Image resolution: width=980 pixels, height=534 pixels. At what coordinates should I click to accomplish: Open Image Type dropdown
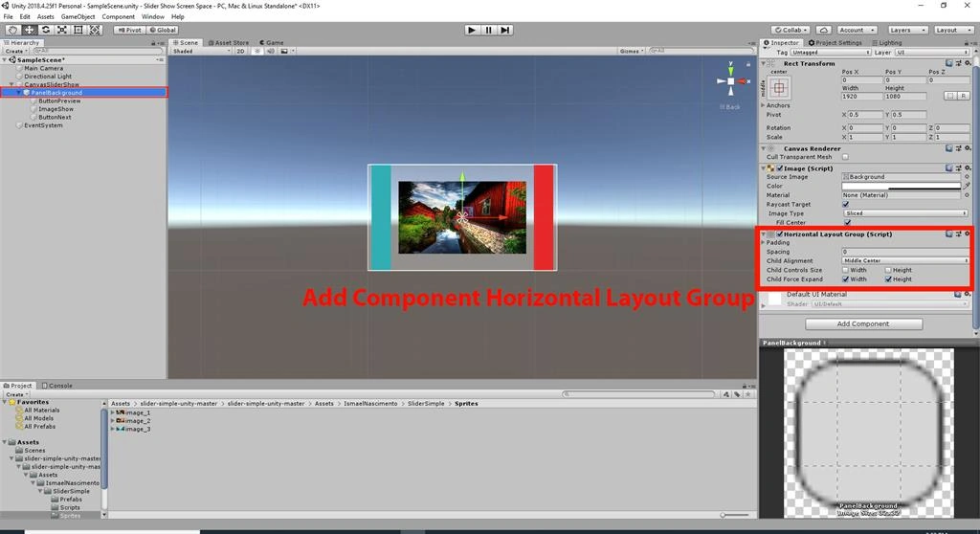905,213
